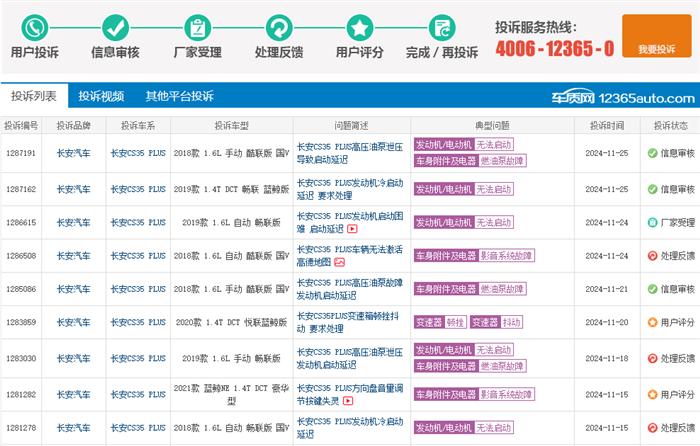
Task: Open video icon in complaint 1281282 description
Action: tap(348, 401)
